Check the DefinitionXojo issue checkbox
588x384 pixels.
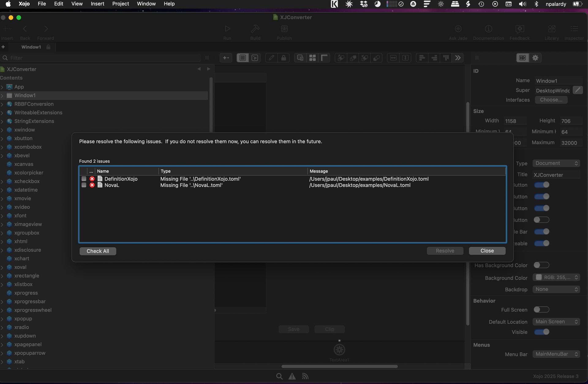pos(84,179)
